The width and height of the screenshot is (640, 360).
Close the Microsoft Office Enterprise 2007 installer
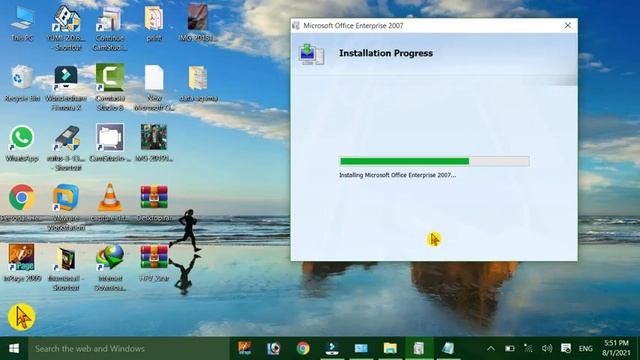(568, 25)
